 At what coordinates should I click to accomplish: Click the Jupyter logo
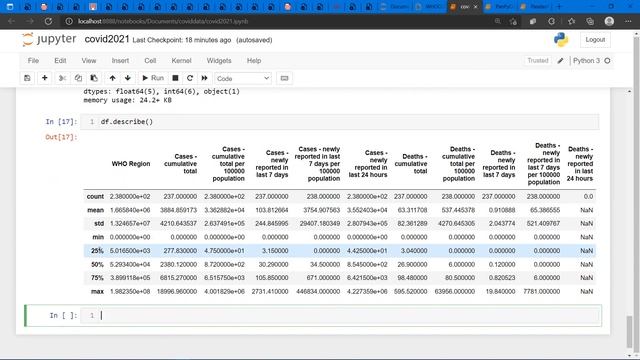[49, 39]
